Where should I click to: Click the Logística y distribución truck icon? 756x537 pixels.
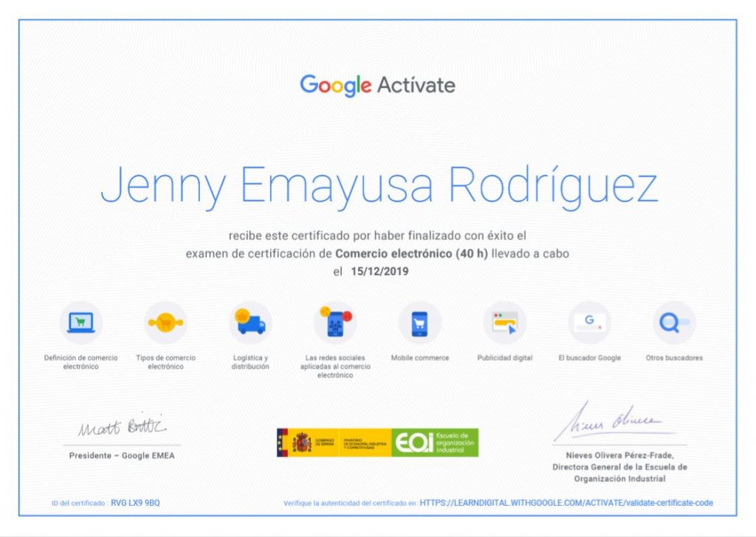point(250,323)
